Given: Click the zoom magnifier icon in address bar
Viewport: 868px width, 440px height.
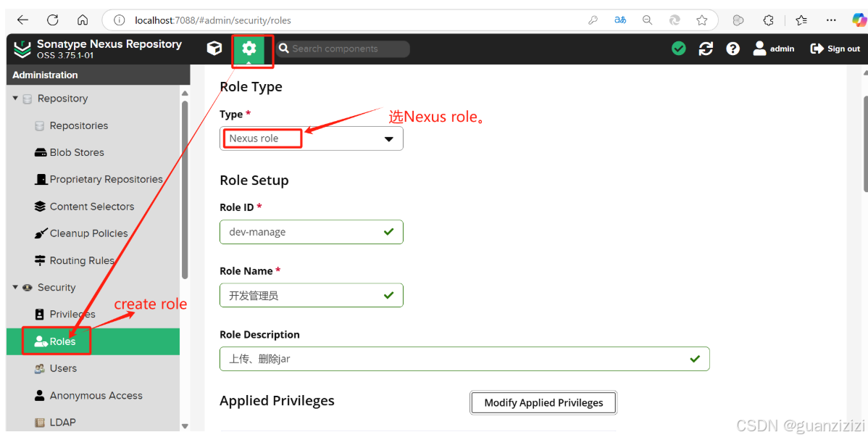Looking at the screenshot, I should coord(647,20).
